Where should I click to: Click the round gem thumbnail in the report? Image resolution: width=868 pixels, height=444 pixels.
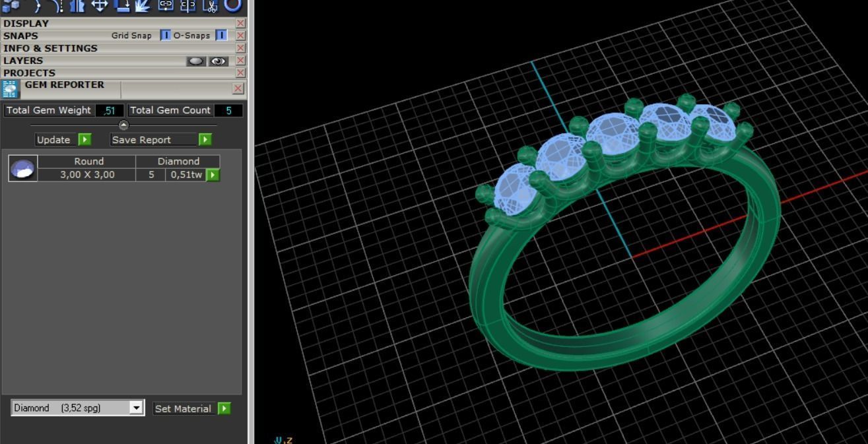pyautogui.click(x=23, y=168)
